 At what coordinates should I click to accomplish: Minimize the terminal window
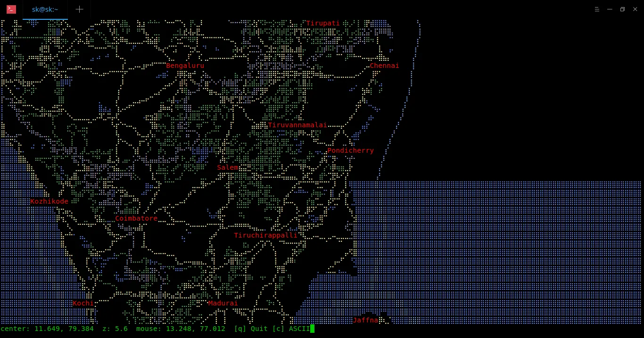click(610, 9)
